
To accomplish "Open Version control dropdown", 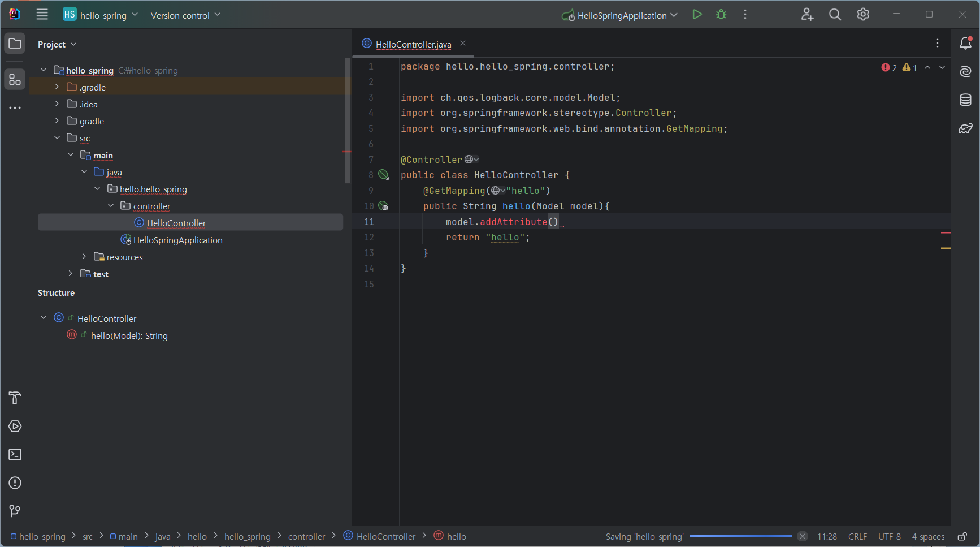I will pos(185,15).
